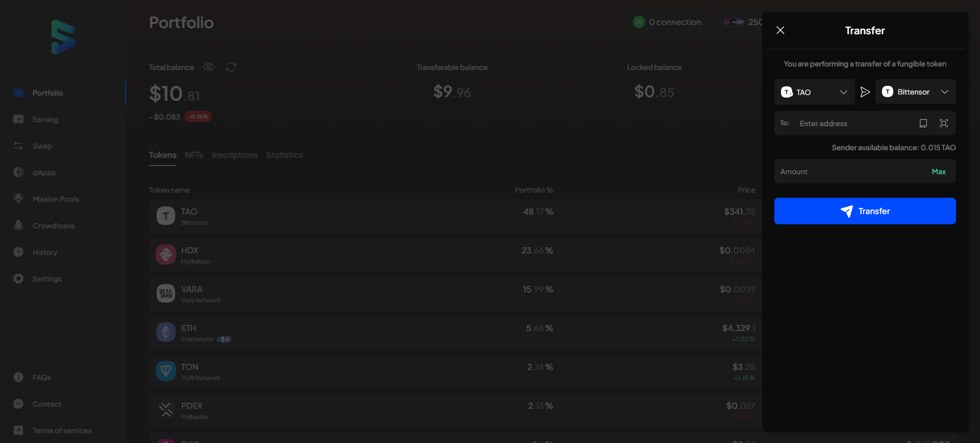Open Mission Pools in sidebar
980x443 pixels.
[56, 199]
